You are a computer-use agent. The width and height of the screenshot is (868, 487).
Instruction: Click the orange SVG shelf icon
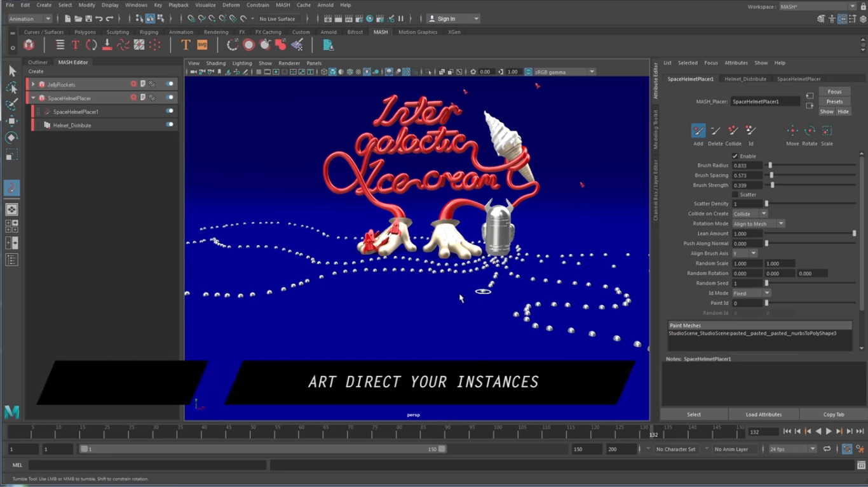click(202, 45)
